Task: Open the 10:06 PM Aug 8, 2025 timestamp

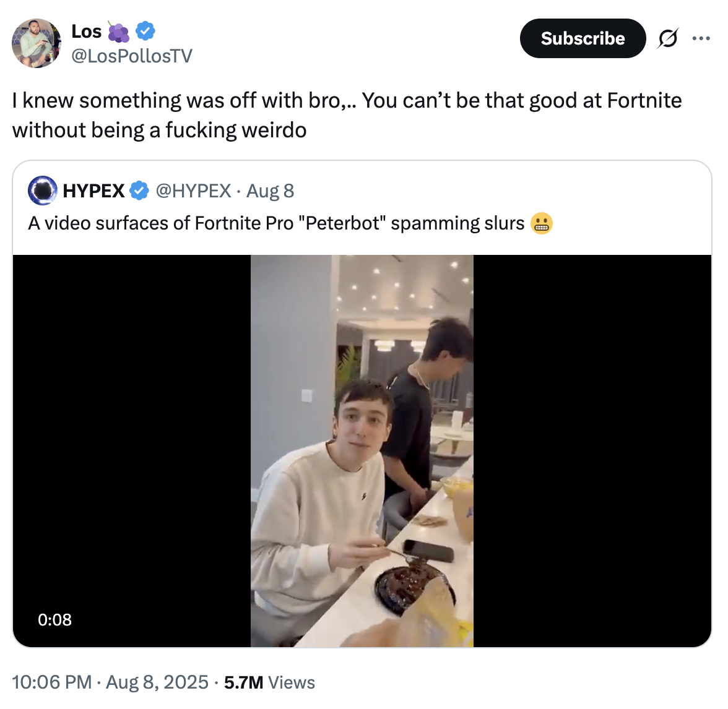Action: (x=110, y=682)
